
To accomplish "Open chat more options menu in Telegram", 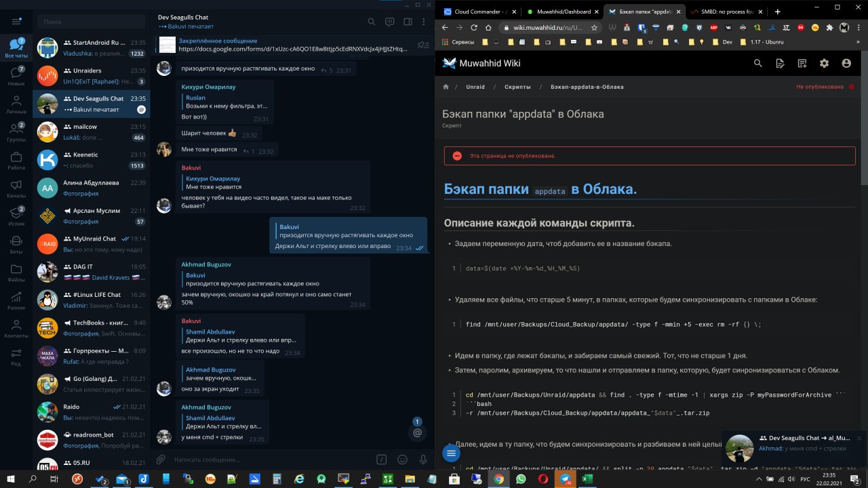I will [x=424, y=22].
